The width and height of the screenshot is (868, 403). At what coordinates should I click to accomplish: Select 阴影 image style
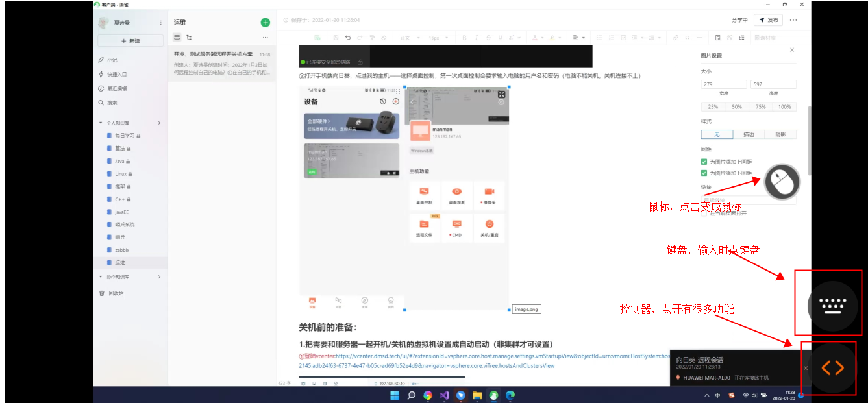click(780, 134)
